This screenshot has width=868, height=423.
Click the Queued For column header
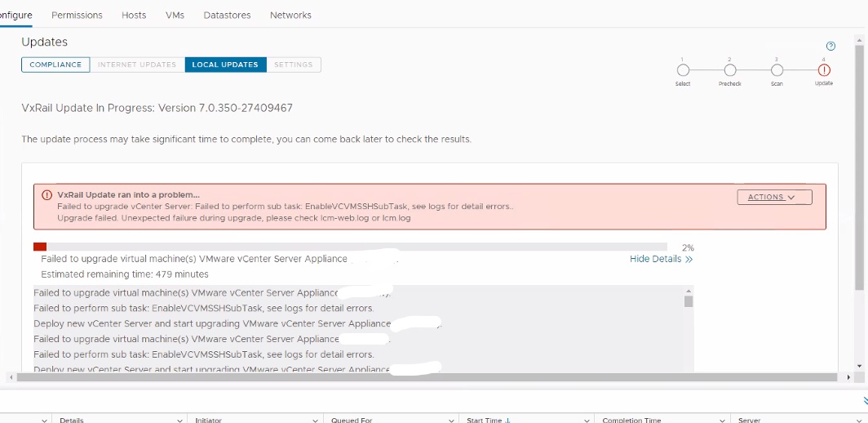[352, 421]
